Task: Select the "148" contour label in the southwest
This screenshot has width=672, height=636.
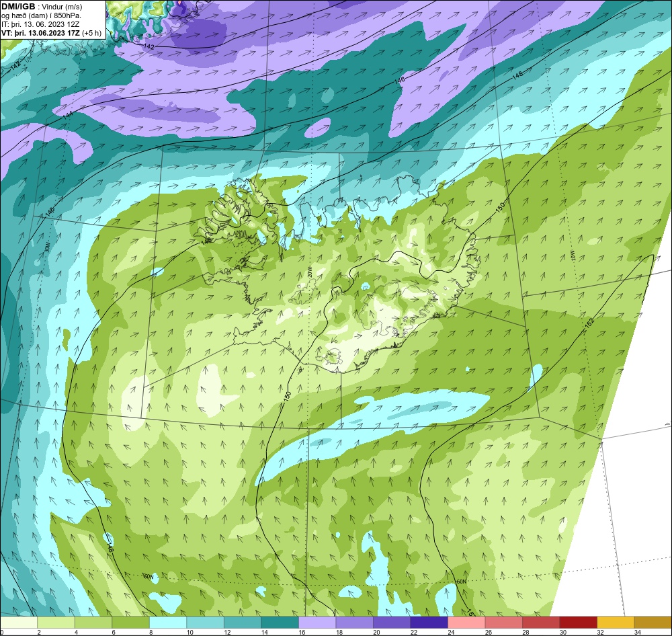Action: pos(110,548)
